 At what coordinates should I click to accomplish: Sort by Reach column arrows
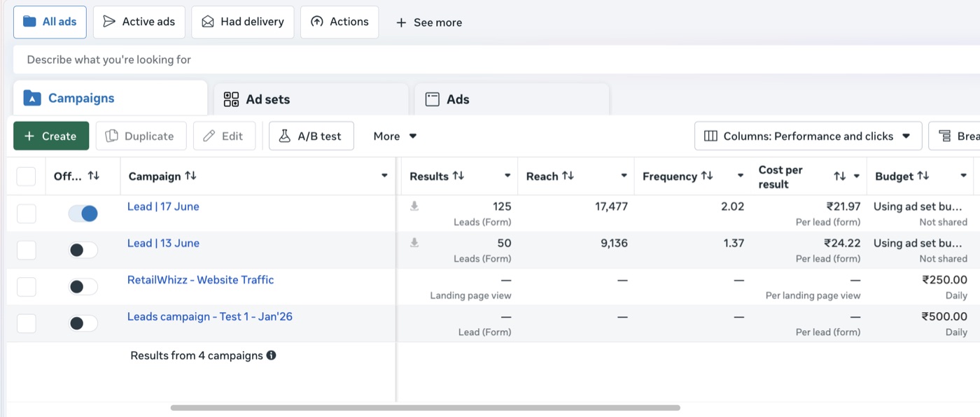[568, 176]
